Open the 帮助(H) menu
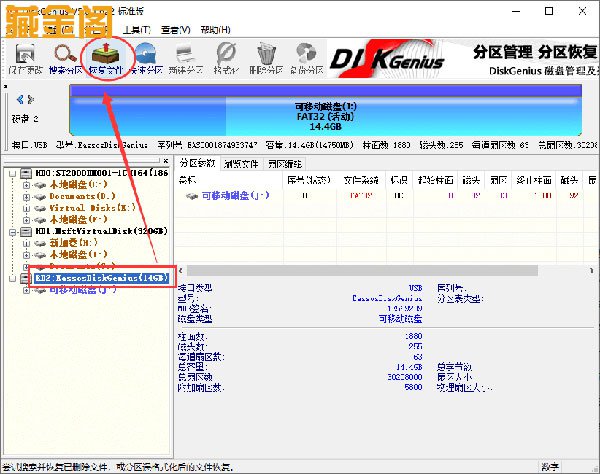 tap(215, 30)
